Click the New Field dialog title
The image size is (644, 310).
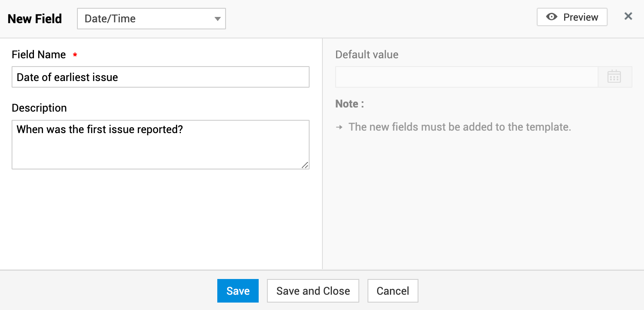click(35, 19)
